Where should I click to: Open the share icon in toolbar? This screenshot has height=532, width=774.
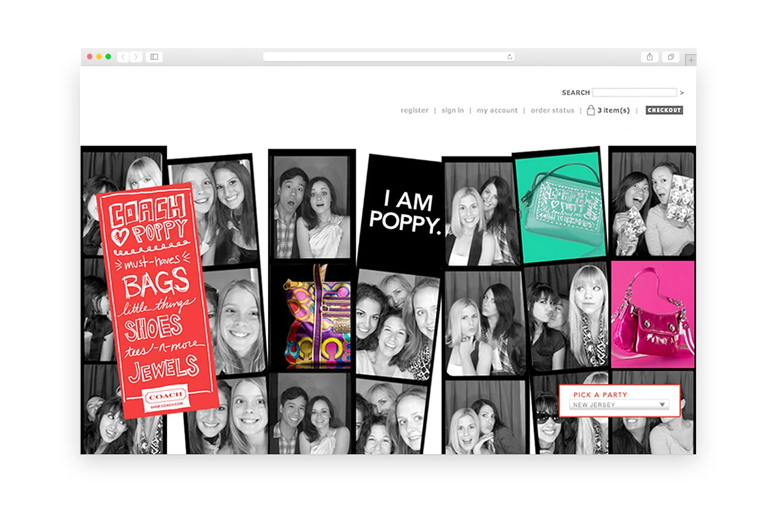(650, 57)
